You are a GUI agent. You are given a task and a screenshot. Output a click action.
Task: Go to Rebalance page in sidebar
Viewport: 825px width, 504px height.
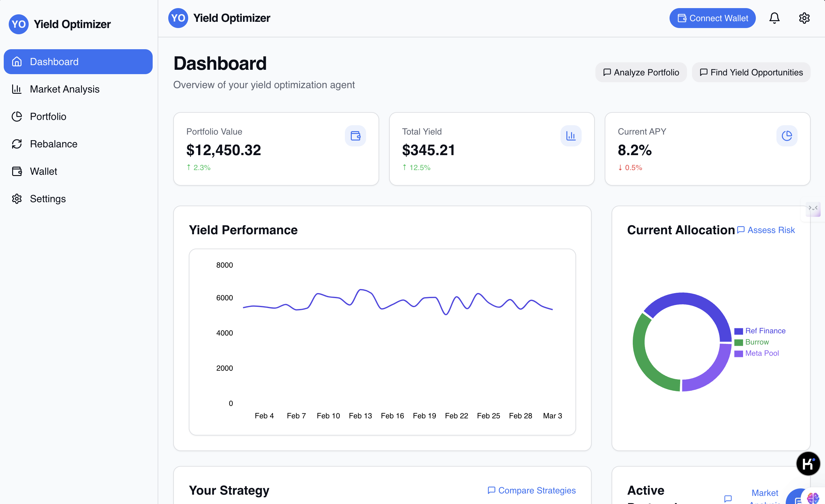tap(54, 144)
